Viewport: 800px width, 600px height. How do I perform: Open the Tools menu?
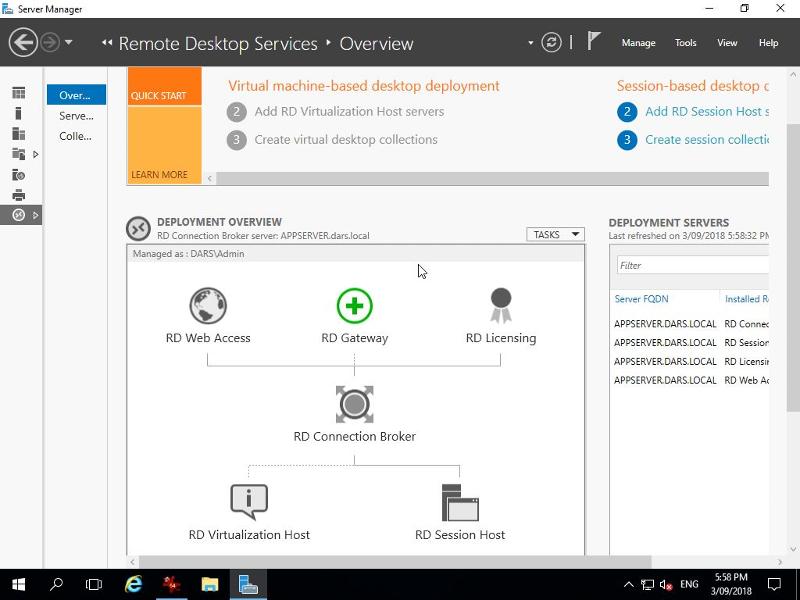(685, 43)
